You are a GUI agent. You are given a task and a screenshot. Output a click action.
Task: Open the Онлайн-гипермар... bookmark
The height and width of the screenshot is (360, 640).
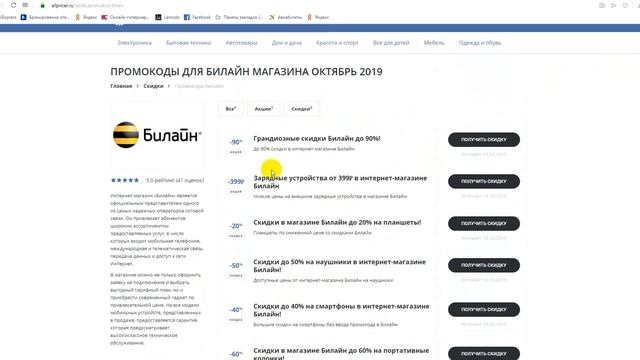click(125, 17)
